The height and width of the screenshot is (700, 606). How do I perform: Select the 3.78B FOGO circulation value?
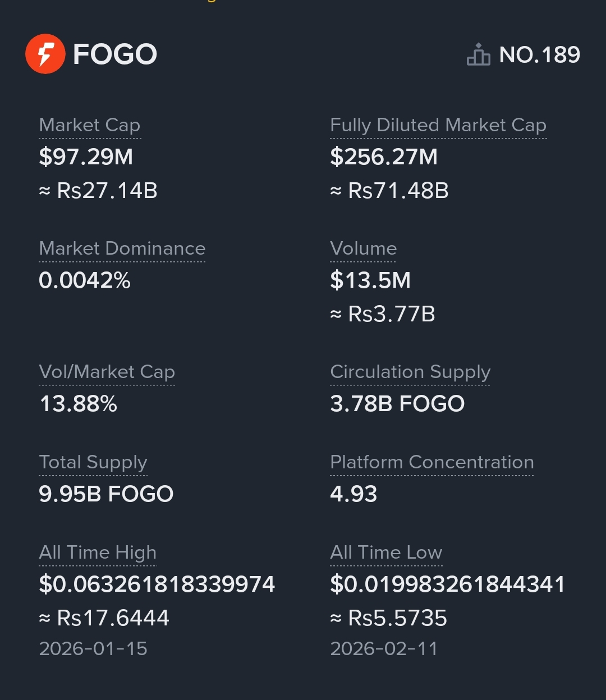point(397,404)
